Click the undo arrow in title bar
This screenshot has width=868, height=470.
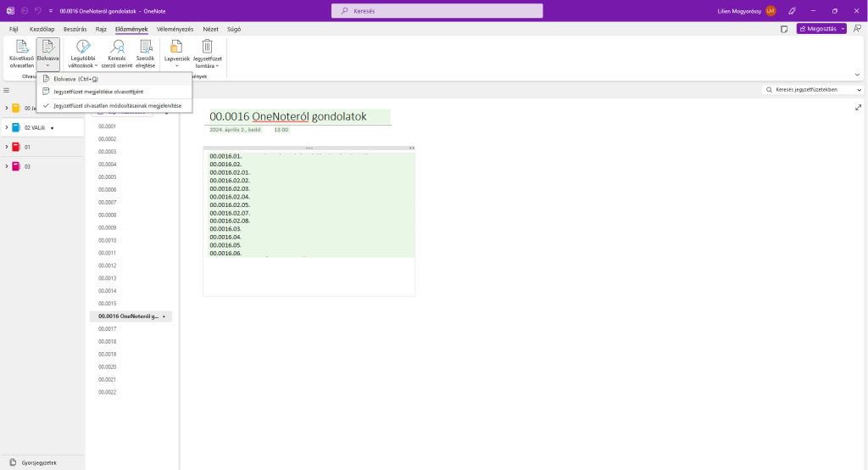pyautogui.click(x=38, y=10)
